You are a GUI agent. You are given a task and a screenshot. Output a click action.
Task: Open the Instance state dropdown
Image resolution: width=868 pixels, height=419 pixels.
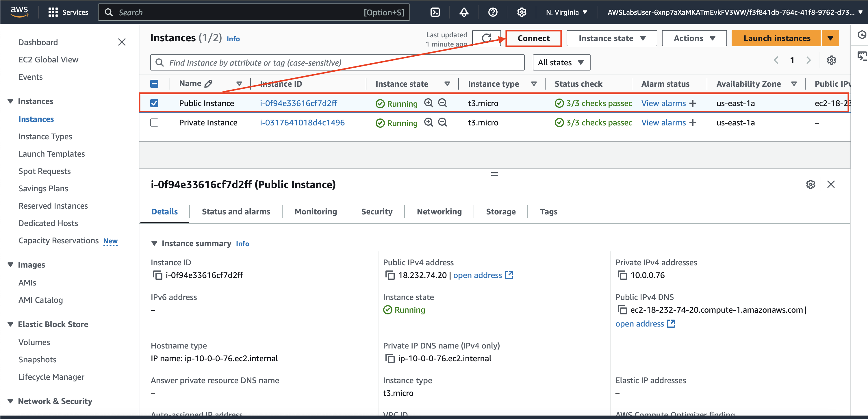(612, 38)
